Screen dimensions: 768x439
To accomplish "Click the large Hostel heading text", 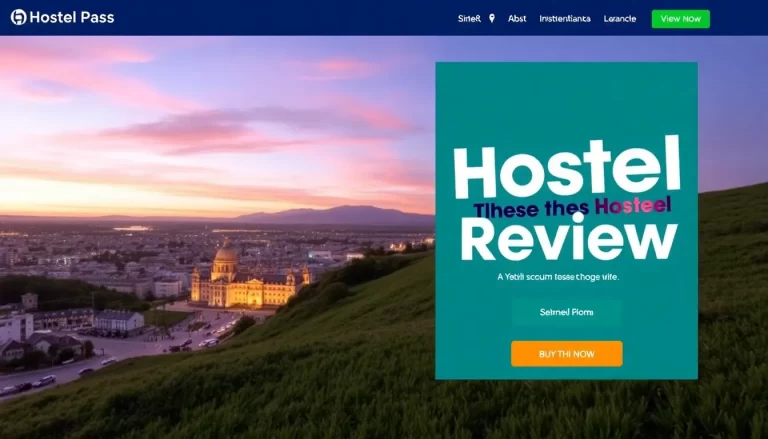I will pos(567,168).
